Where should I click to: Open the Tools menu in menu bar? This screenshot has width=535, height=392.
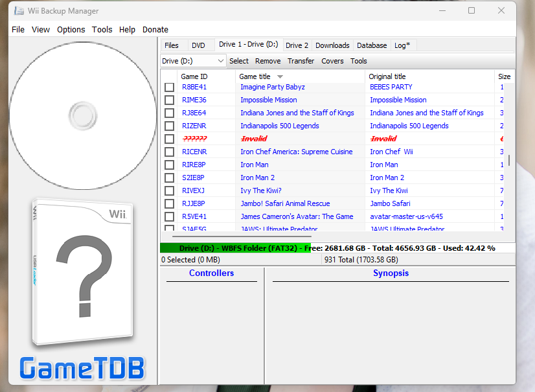(102, 30)
